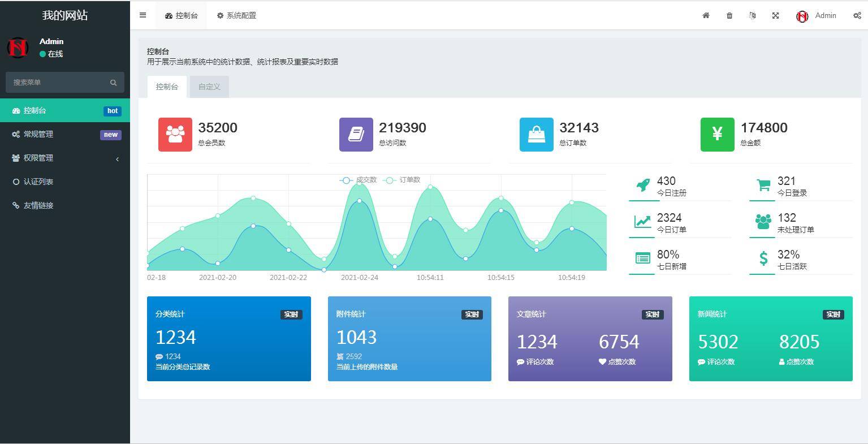868x444 pixels.
Task: Click the trash clear-cache icon
Action: [729, 15]
